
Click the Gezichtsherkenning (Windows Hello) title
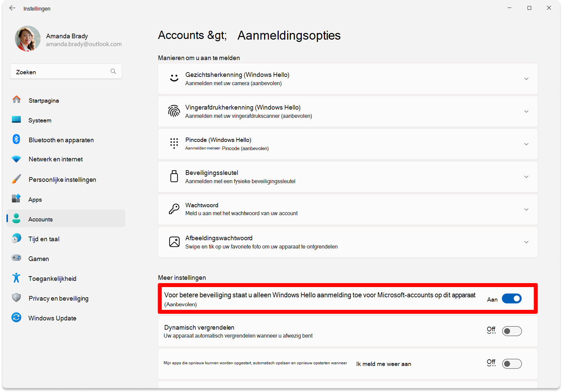(237, 75)
